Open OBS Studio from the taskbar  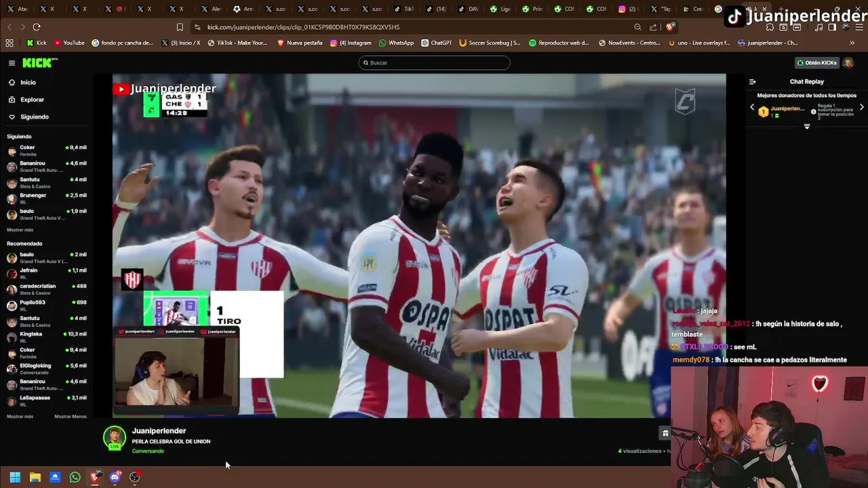[x=135, y=477]
